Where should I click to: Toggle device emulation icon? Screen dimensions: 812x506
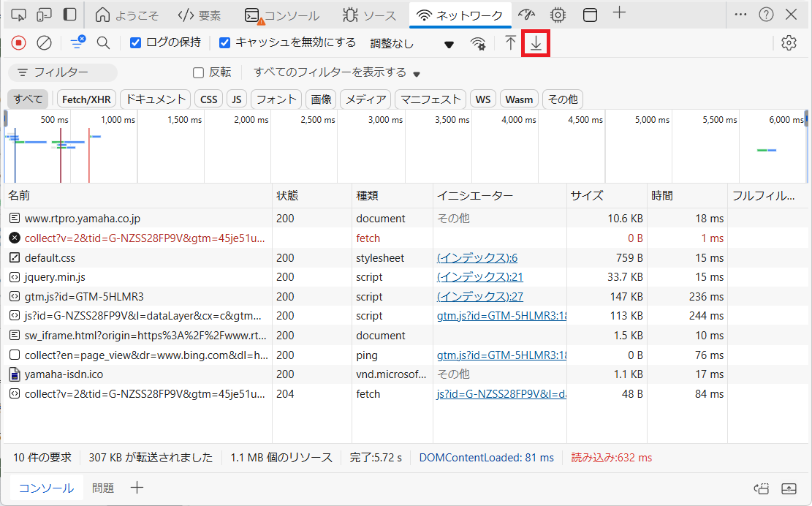point(44,15)
